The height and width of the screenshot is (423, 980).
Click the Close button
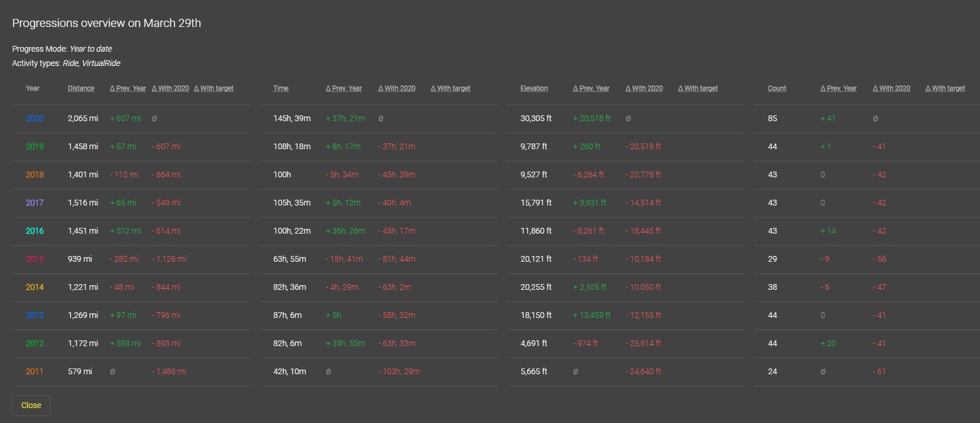coord(31,405)
